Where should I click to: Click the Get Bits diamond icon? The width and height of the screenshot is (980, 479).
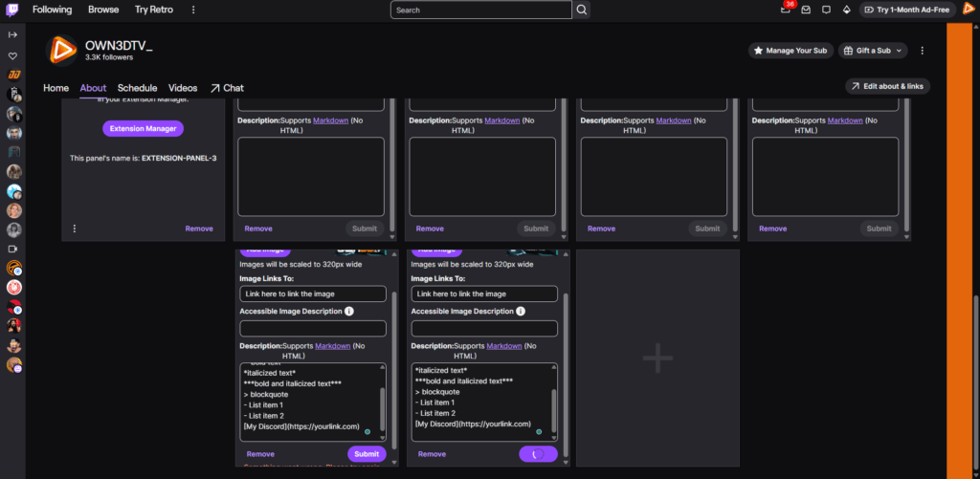pos(846,10)
